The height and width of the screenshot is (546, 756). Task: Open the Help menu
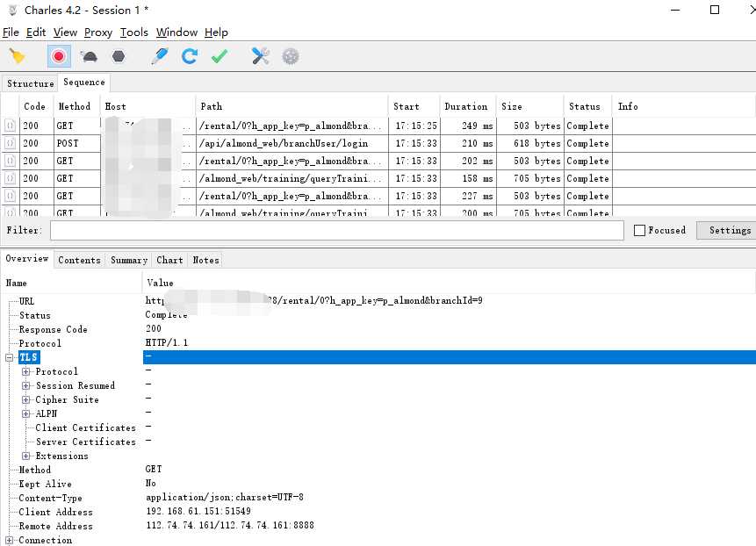[x=216, y=32]
